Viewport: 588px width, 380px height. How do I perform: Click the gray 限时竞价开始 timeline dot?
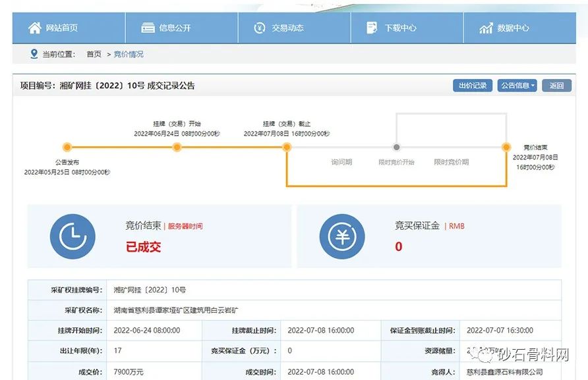point(396,148)
